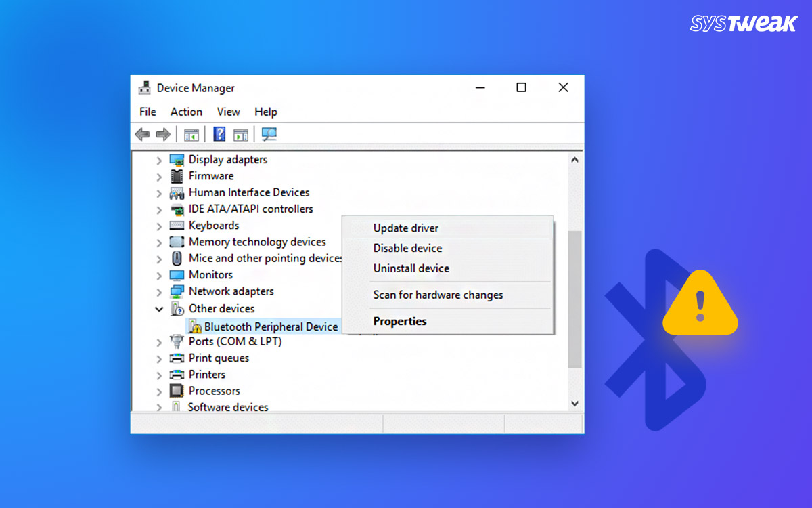The image size is (812, 508).
Task: Open Help using the question mark toolbar icon
Action: click(219, 133)
